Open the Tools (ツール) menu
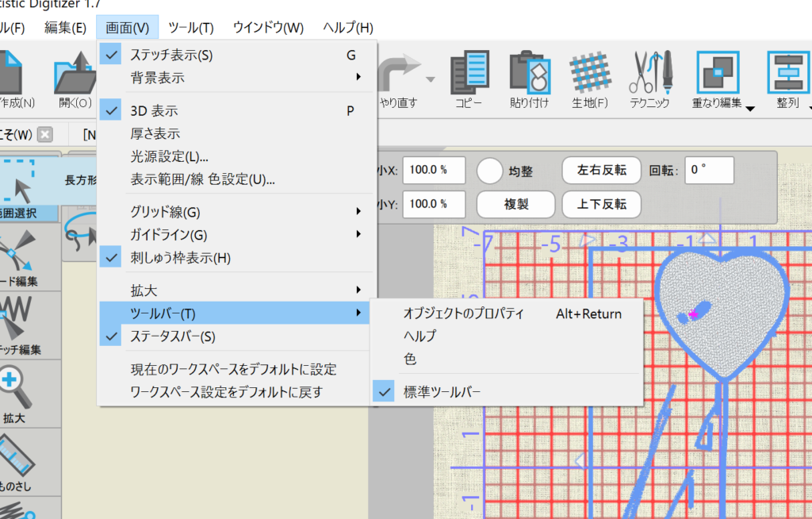The width and height of the screenshot is (812, 519). click(191, 28)
